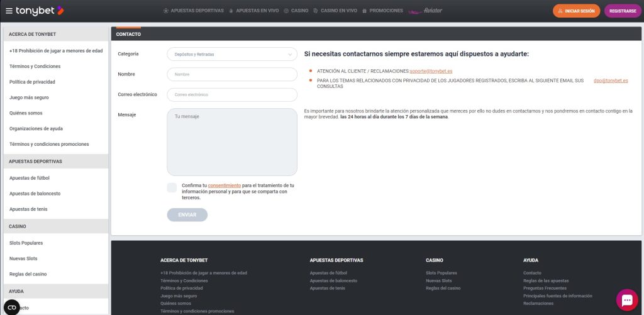Screen dimensions: 644x315
Task: Click the dpo@tonybet.es email link
Action: [611, 80]
